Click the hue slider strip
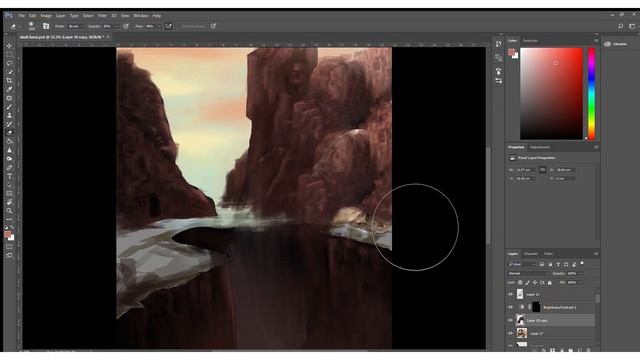 591,93
